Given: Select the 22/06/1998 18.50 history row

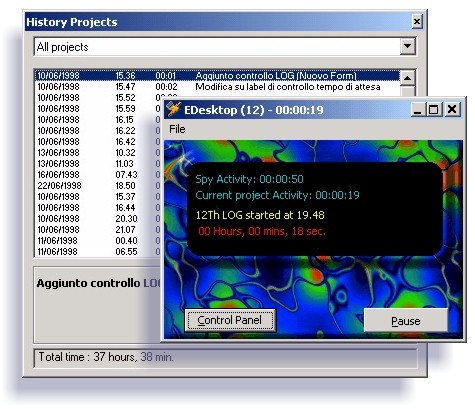Looking at the screenshot, I should pyautogui.click(x=97, y=186).
